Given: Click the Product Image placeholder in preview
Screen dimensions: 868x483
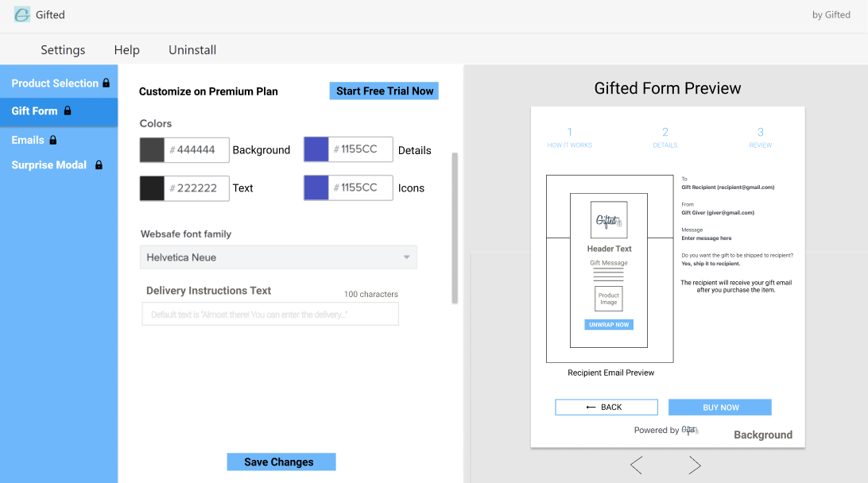Looking at the screenshot, I should click(x=609, y=299).
